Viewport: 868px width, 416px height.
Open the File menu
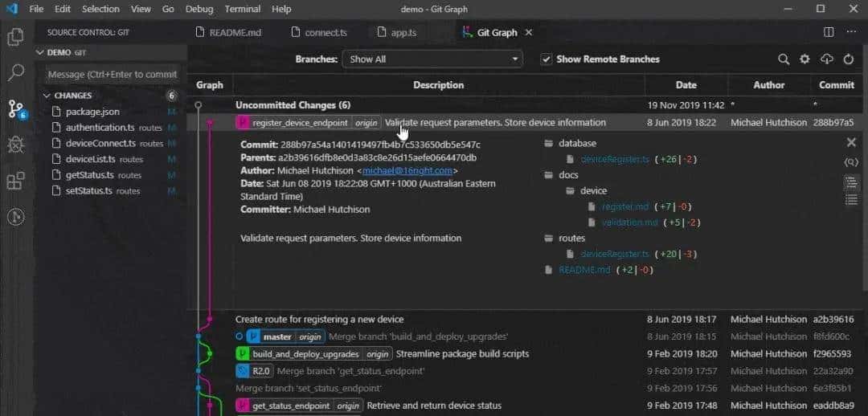pyautogui.click(x=36, y=9)
